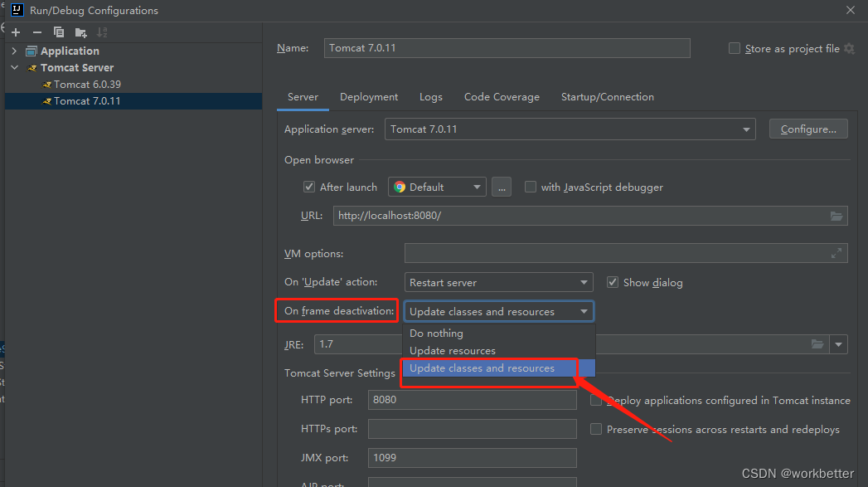The height and width of the screenshot is (487, 868).
Task: Click the URL input field
Action: [x=590, y=216]
